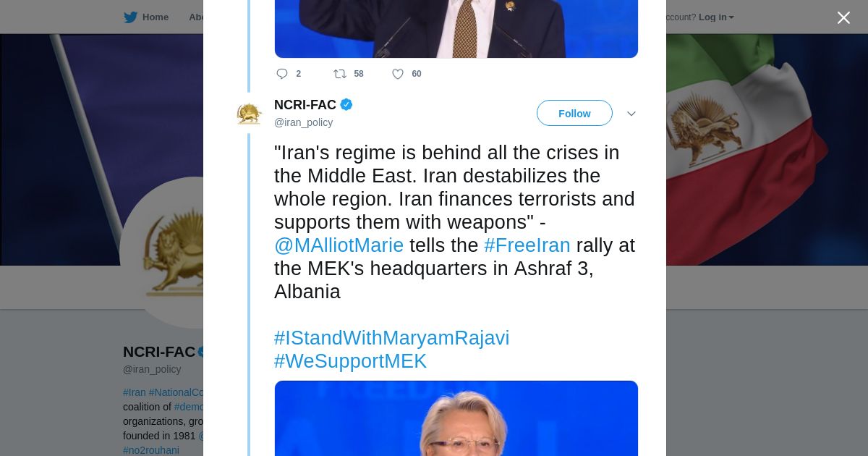Open the @MAlliotMarie mention link
The image size is (868, 456).
[x=339, y=245]
